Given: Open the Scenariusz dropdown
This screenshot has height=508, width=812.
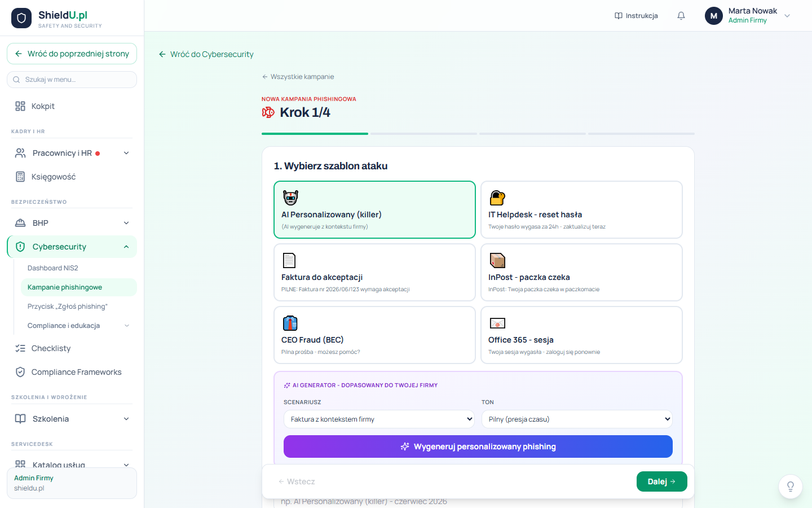Looking at the screenshot, I should pyautogui.click(x=379, y=419).
